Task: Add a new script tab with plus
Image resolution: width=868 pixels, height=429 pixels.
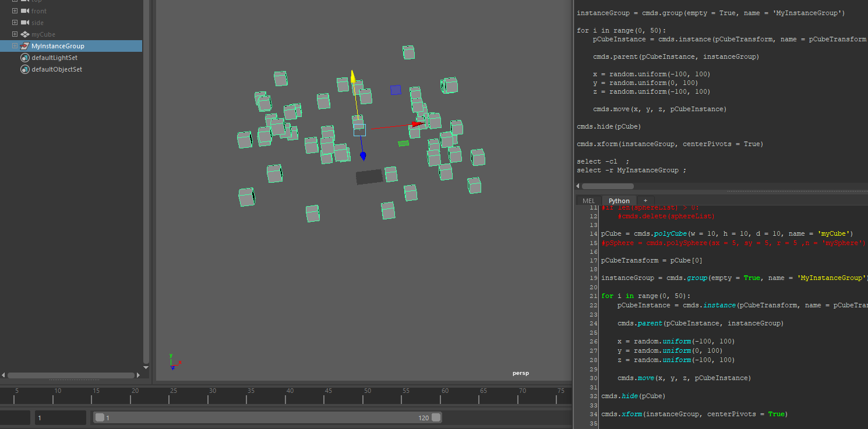Action: [x=645, y=200]
